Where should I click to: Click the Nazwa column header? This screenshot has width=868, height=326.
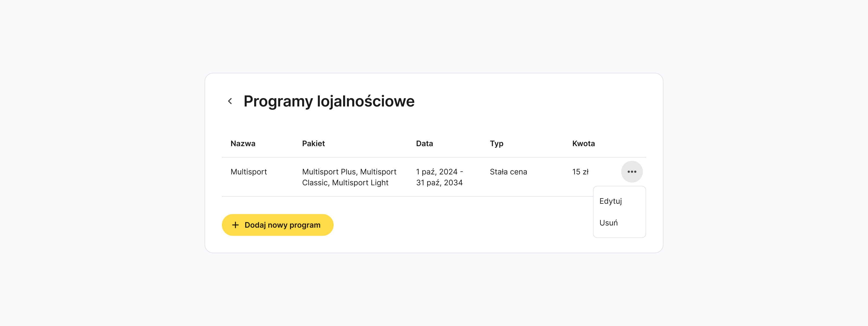click(243, 143)
